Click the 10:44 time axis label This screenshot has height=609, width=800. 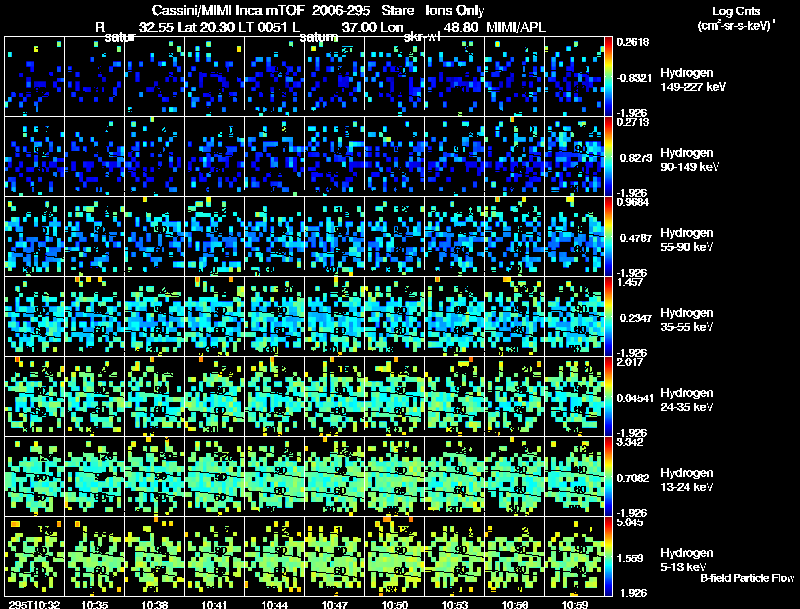click(274, 604)
